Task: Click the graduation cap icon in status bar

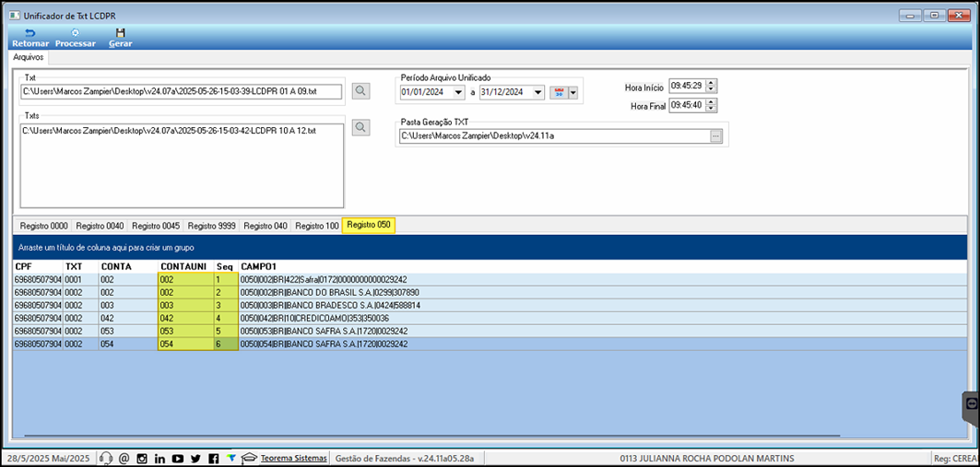Action: click(249, 459)
